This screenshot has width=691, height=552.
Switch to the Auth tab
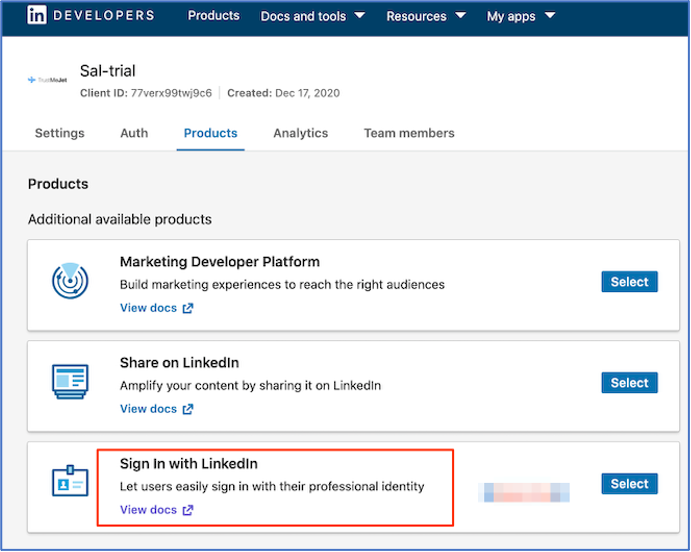tap(134, 133)
